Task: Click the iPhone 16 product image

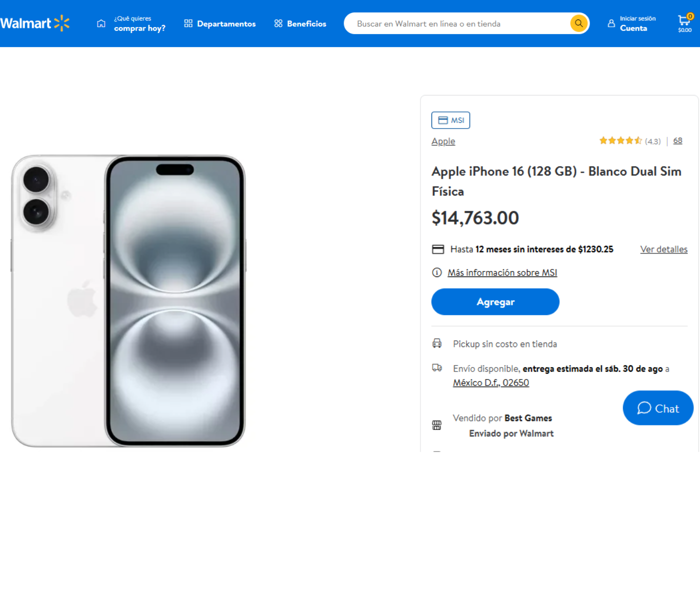Action: [128, 300]
